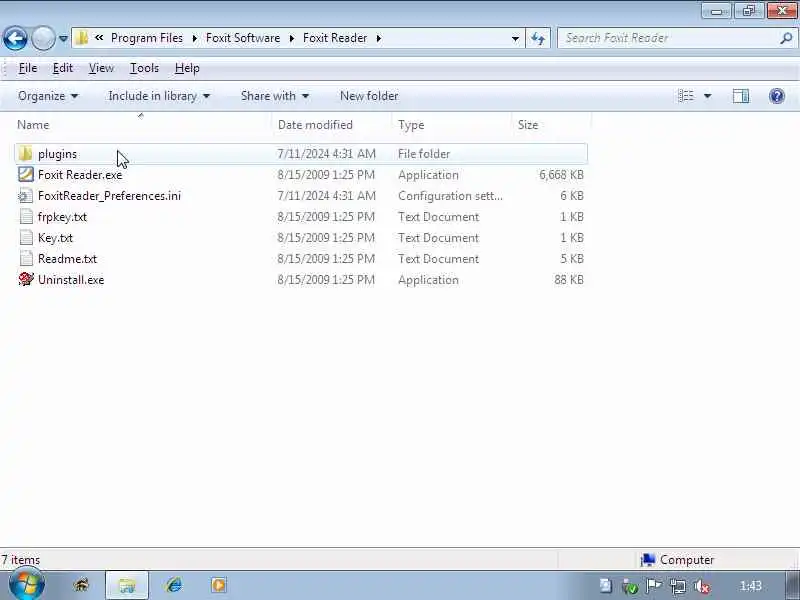Select Readme.txt document icon
The image size is (800, 600).
click(26, 259)
